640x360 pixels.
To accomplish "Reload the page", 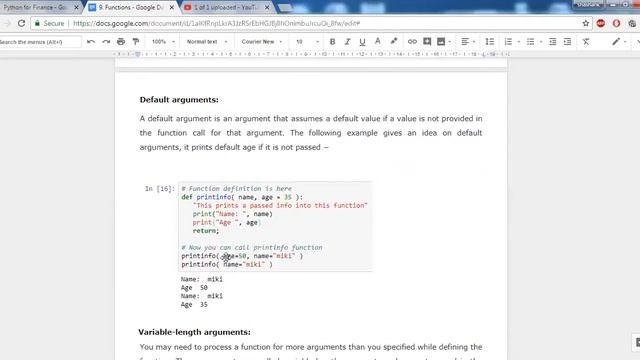I will [x=22, y=24].
